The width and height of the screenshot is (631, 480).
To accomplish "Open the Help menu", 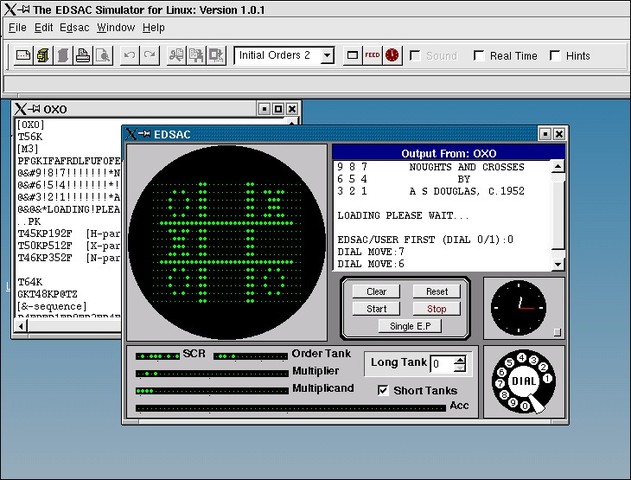I will [x=154, y=28].
